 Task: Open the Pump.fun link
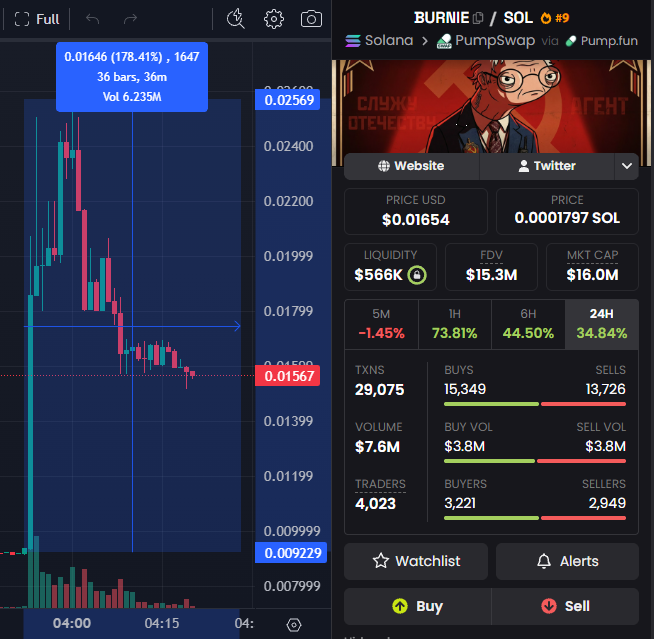click(601, 41)
